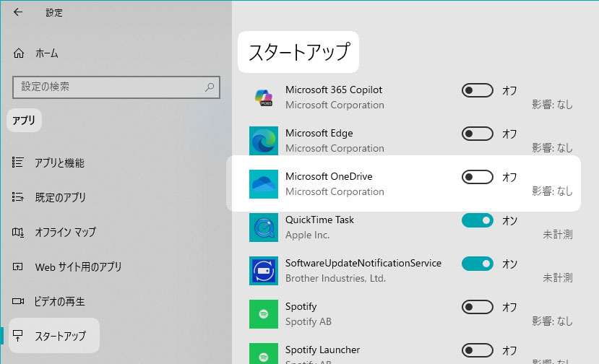Turn off SoftwareUpdateNotificationService startup toggle
Viewport: 599px width, 364px height.
click(x=477, y=264)
